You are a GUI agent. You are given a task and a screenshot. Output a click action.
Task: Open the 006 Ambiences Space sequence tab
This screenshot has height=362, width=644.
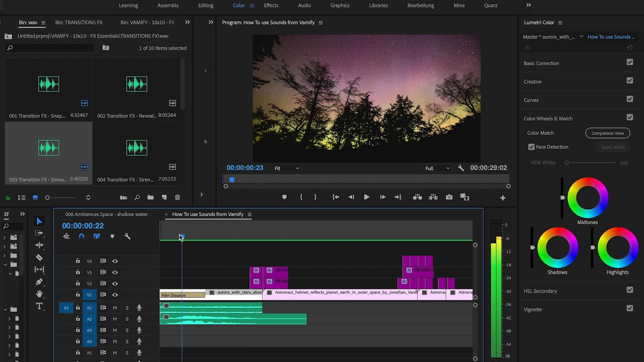(x=106, y=214)
